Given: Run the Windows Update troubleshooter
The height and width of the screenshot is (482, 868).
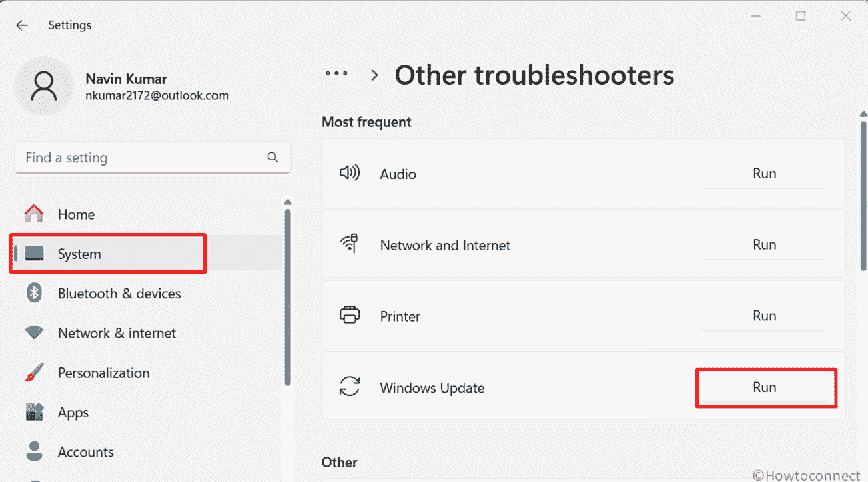Looking at the screenshot, I should (x=764, y=387).
